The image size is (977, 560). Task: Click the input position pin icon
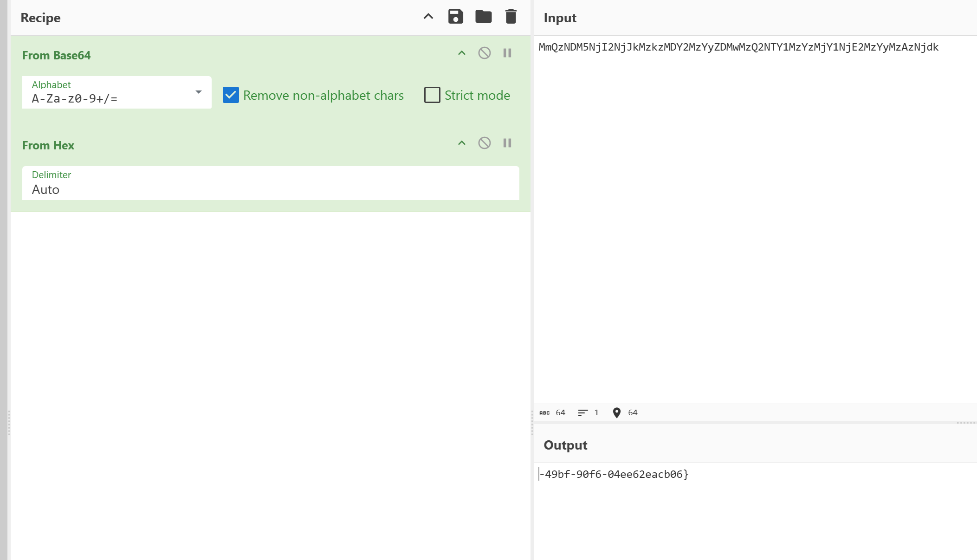click(x=616, y=413)
